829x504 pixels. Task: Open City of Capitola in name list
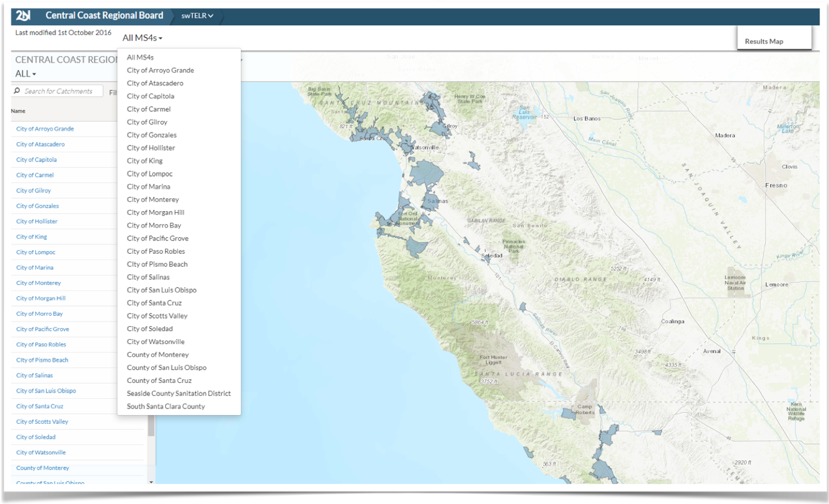36,160
